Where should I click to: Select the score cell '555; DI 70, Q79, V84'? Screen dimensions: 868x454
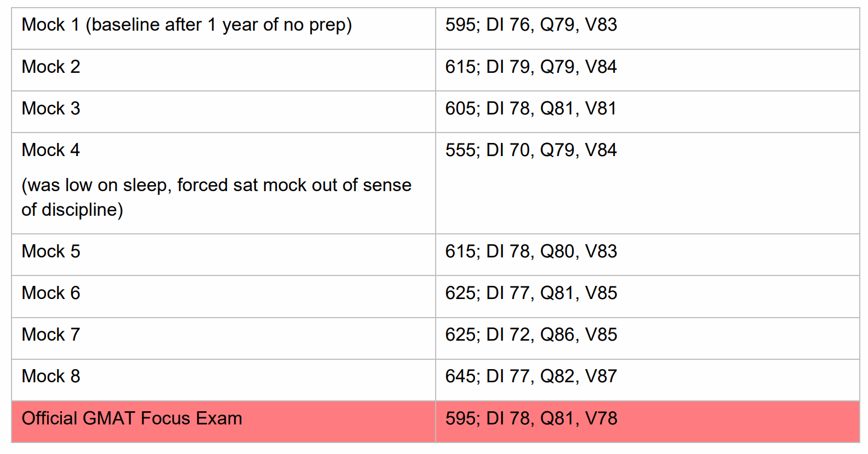point(530,150)
